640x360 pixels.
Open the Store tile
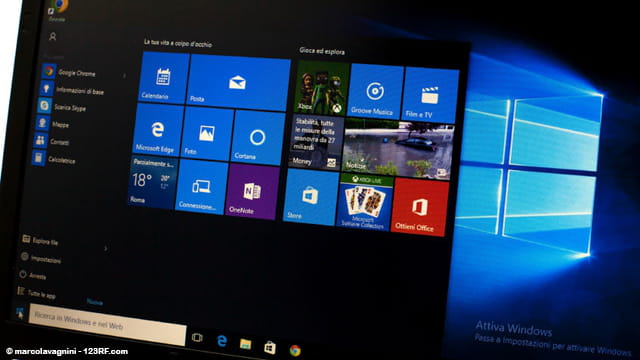point(311,197)
